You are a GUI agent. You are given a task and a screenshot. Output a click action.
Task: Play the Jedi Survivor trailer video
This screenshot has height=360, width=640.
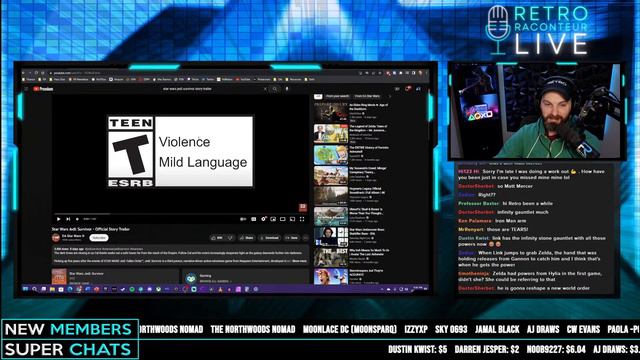point(58,219)
